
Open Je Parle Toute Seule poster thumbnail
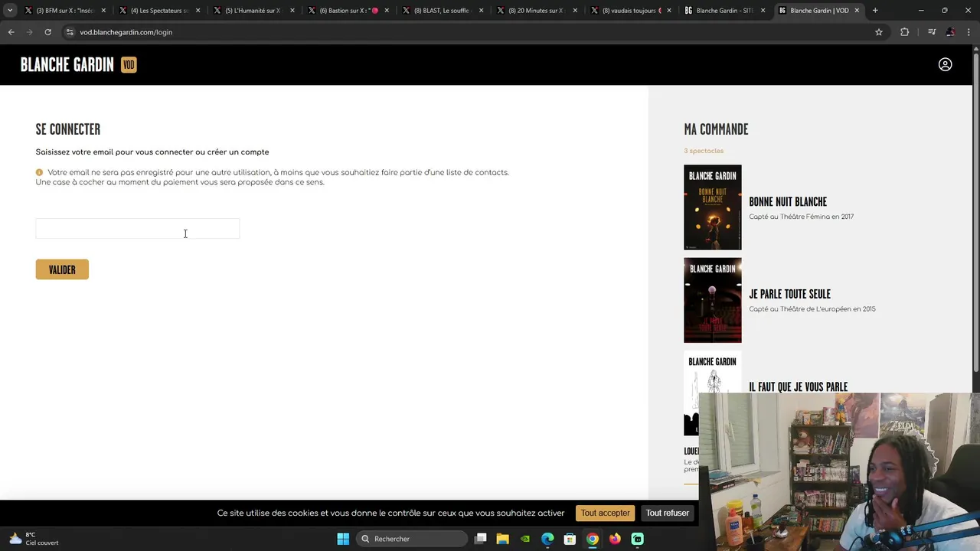(x=712, y=300)
